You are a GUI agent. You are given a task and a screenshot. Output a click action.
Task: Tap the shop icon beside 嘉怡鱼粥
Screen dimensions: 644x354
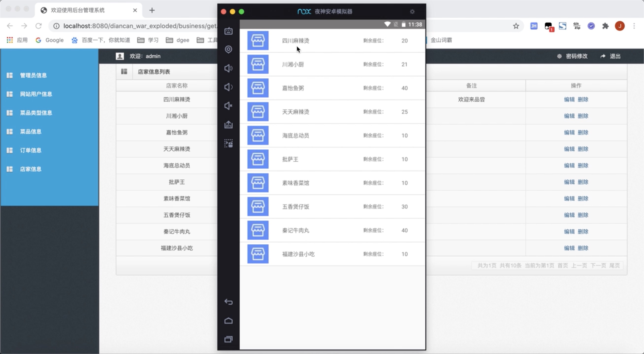click(258, 88)
